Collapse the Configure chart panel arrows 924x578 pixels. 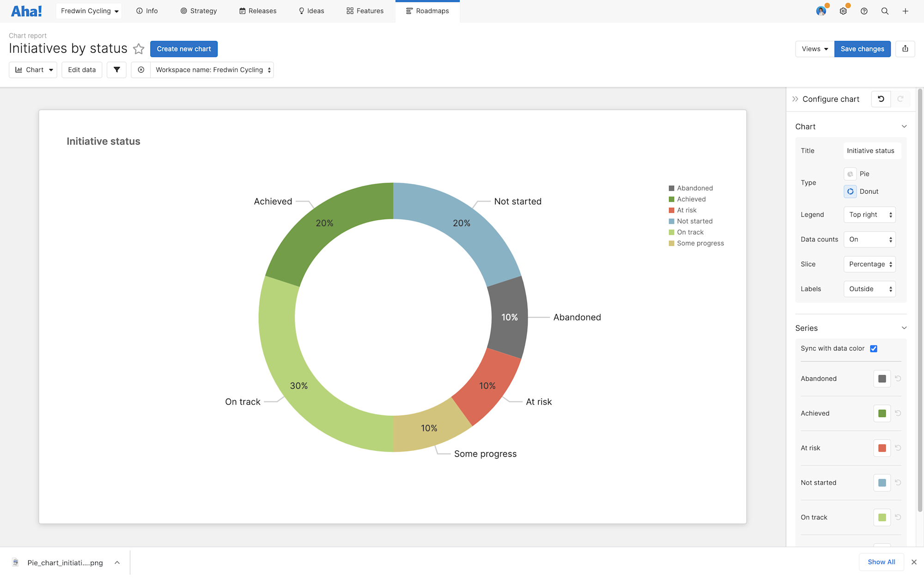pos(795,99)
